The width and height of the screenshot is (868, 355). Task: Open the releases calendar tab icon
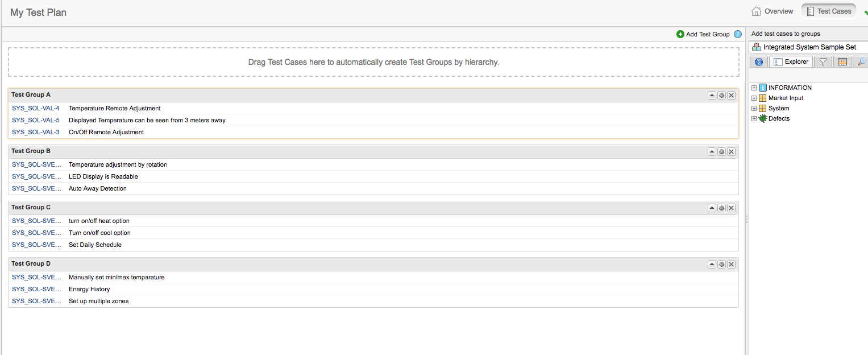pos(842,62)
